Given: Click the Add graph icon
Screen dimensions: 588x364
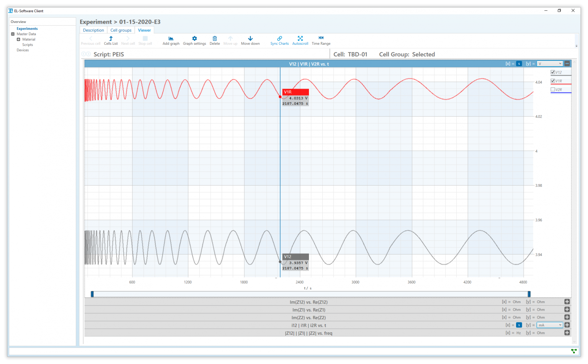Looking at the screenshot, I should point(171,39).
